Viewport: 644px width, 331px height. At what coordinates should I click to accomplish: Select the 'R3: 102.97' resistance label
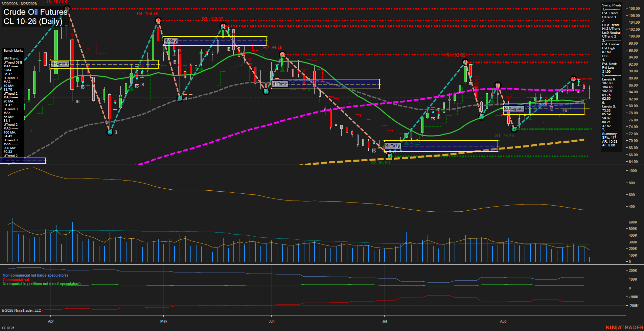(212, 19)
